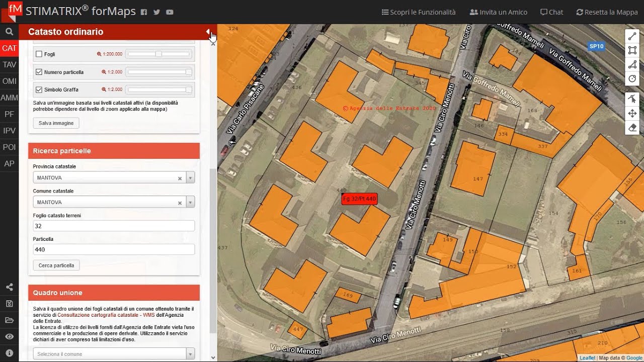Click Invita un Amico
The width and height of the screenshot is (644, 362).
(x=498, y=12)
